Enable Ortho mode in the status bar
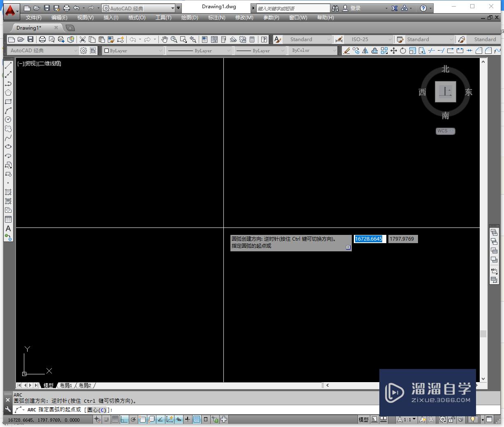504x427 pixels. coord(124,420)
